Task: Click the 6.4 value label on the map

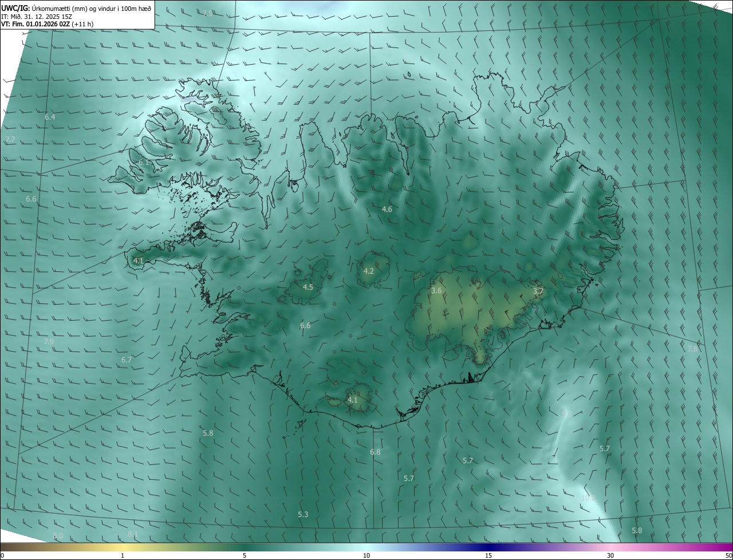Action: [50, 117]
